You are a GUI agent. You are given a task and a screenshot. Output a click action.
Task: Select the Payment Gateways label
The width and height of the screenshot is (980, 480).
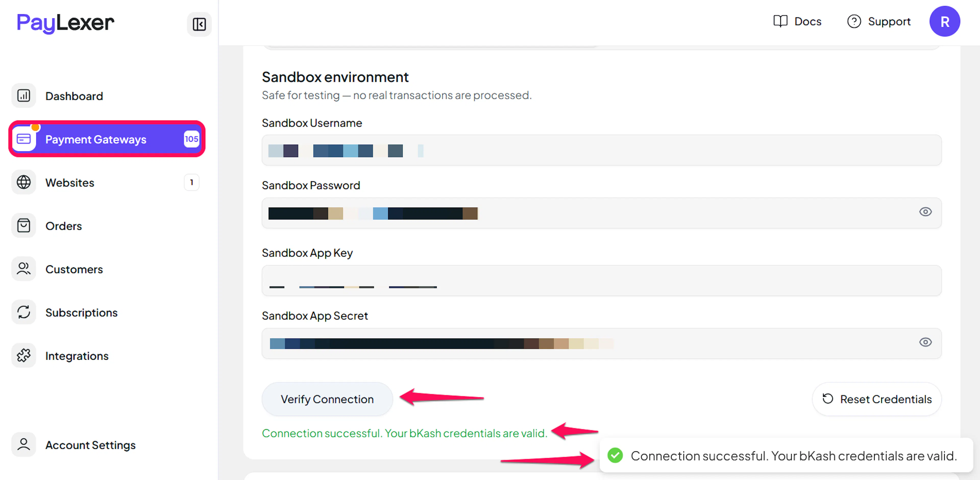(x=96, y=139)
